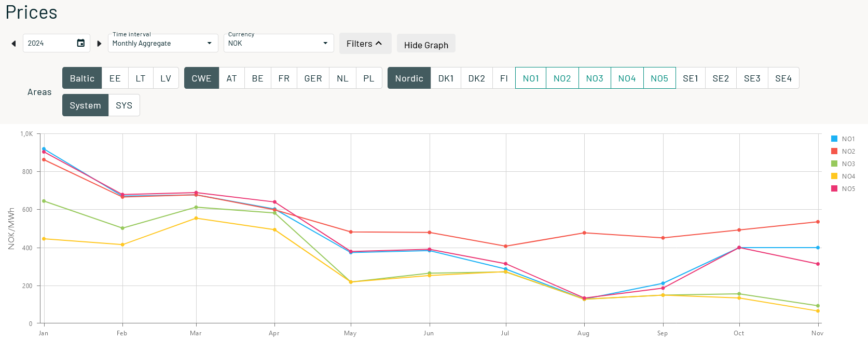Image resolution: width=868 pixels, height=340 pixels.
Task: Toggle NO2 series in chart legend
Action: (x=843, y=152)
